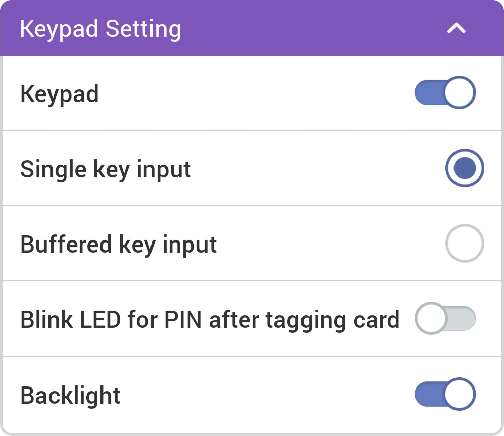
Task: Click the Keypad label text
Action: (60, 94)
